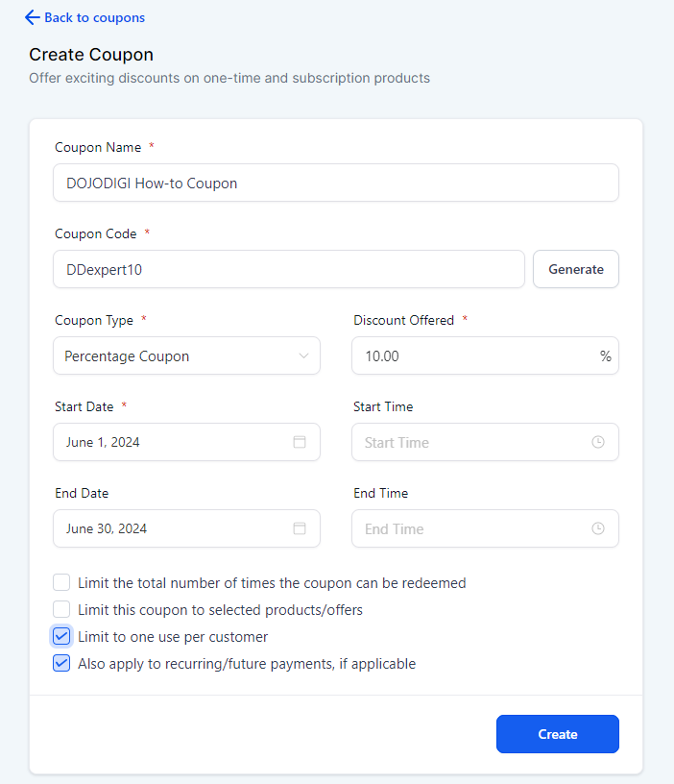This screenshot has height=784, width=674.
Task: Click the clock icon in End Time field
Action: click(x=597, y=528)
